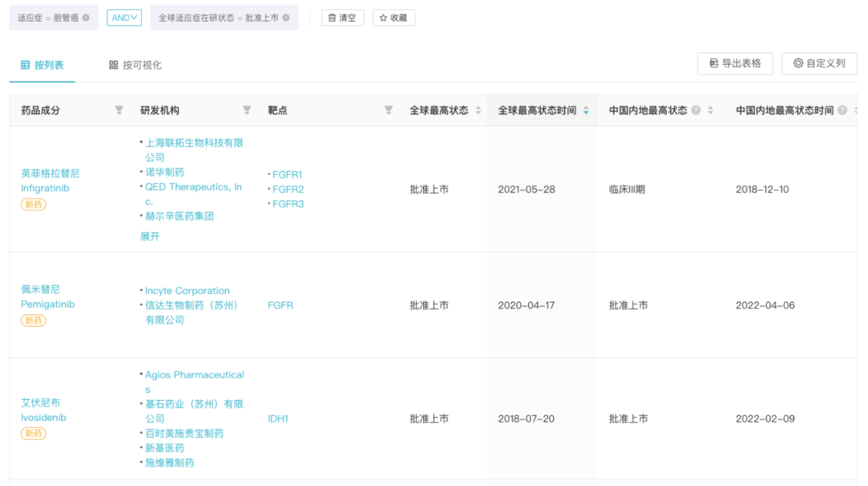The width and height of the screenshot is (868, 486).
Task: Open the AND operator dropdown
Action: (124, 18)
